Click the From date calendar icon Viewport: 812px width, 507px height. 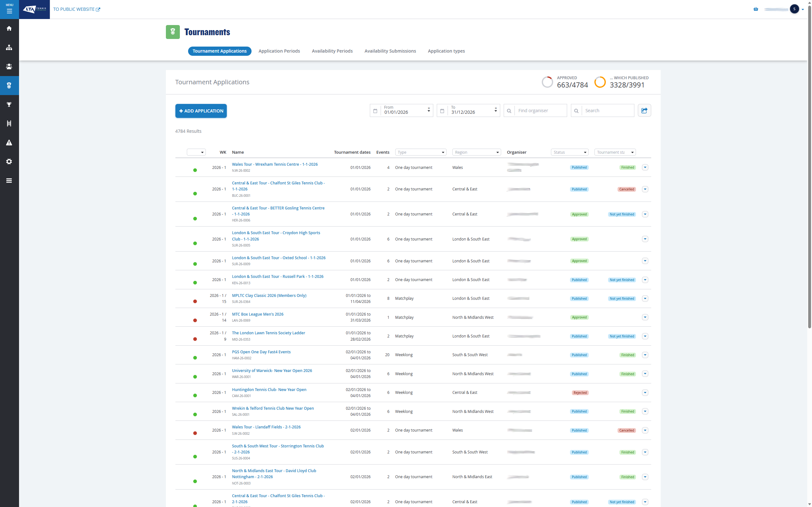(375, 111)
